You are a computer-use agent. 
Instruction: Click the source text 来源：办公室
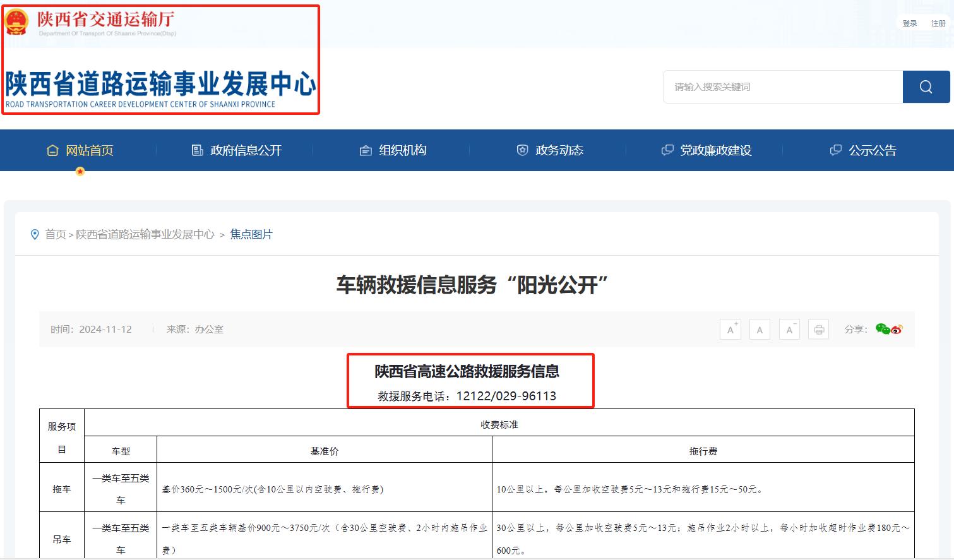coord(195,330)
